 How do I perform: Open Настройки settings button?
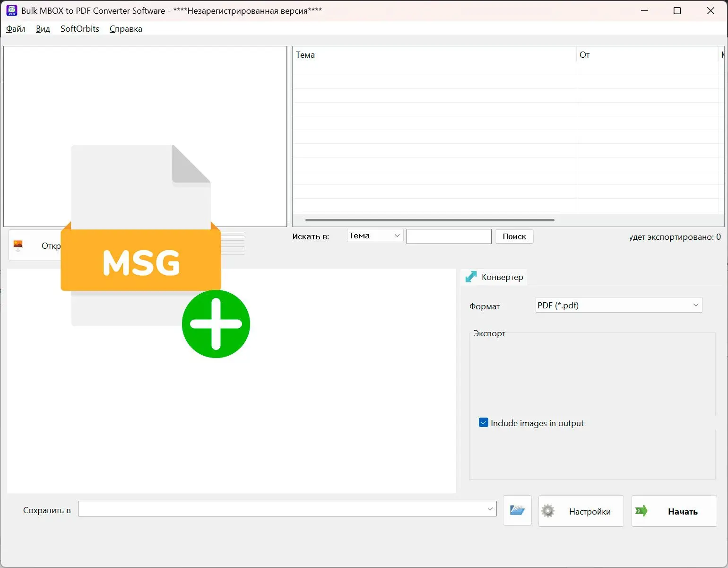tap(581, 511)
